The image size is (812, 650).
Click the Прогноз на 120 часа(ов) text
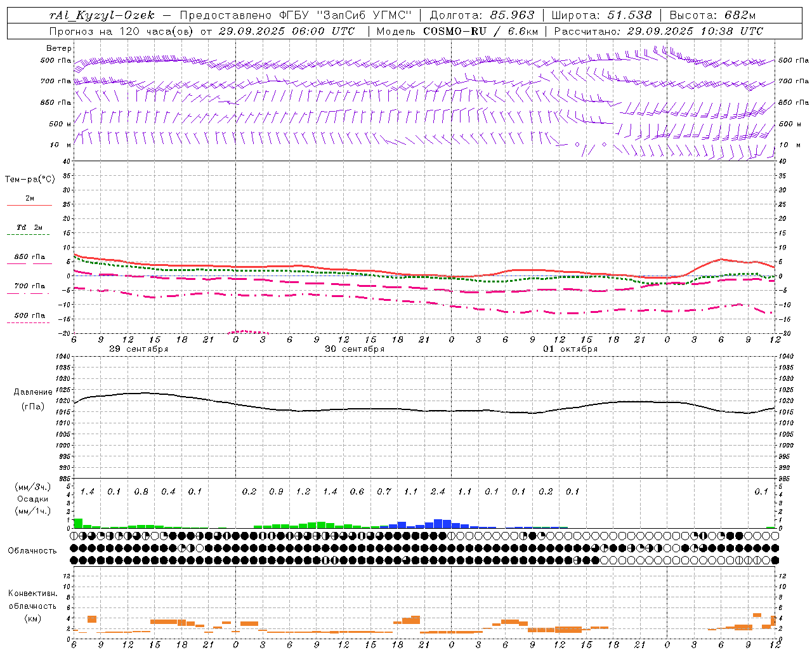pos(122,31)
